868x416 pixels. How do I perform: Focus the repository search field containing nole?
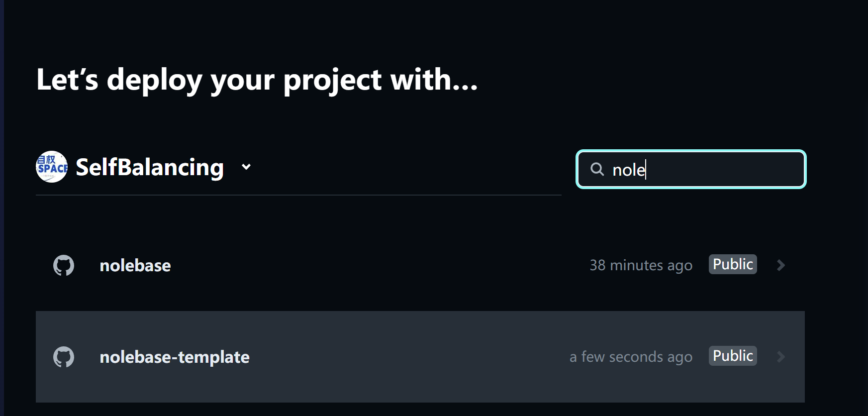691,169
